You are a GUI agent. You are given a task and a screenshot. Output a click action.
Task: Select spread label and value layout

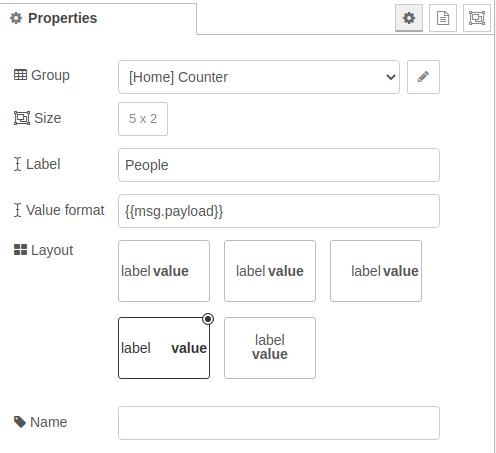click(164, 348)
